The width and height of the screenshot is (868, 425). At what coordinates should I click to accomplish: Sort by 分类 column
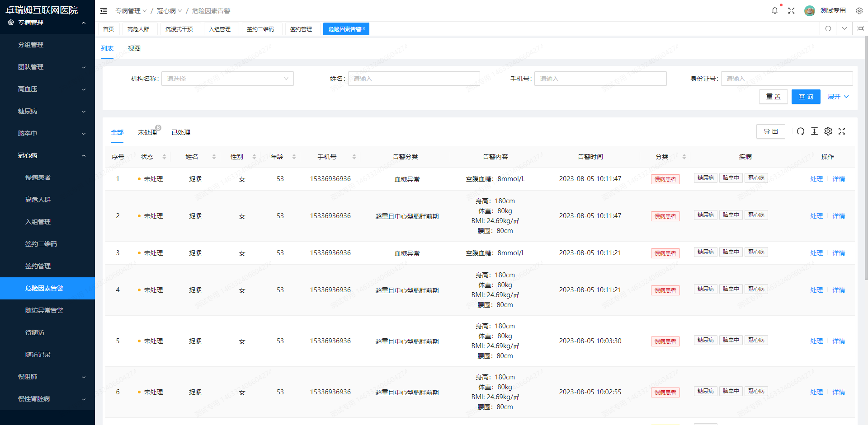pos(684,157)
